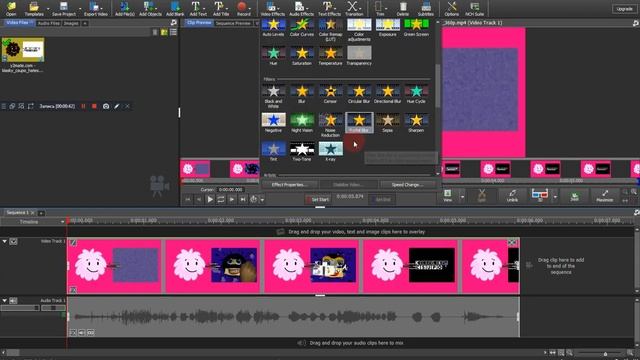This screenshot has height=360, width=640.
Task: Open the Options settings icon
Action: (451, 8)
